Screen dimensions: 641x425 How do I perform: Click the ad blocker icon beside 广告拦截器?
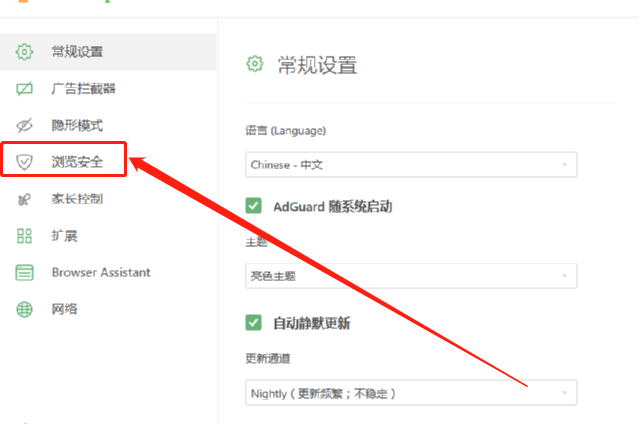tap(25, 89)
